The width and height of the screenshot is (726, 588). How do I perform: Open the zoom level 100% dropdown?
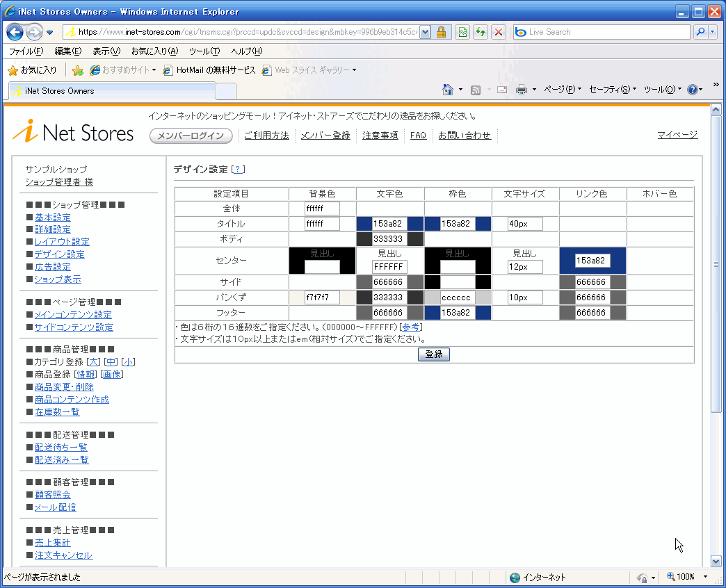pyautogui.click(x=705, y=578)
